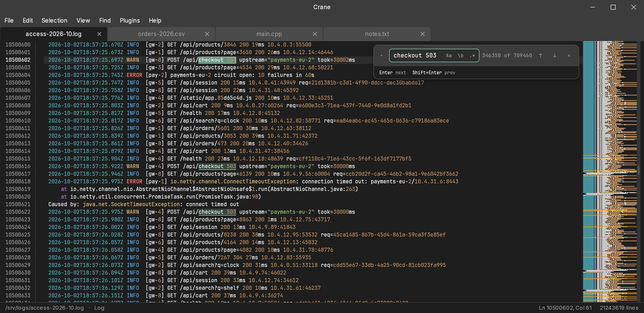644x313 pixels.
Task: Toggle whole word matching (\b)
Action: [x=460, y=55]
